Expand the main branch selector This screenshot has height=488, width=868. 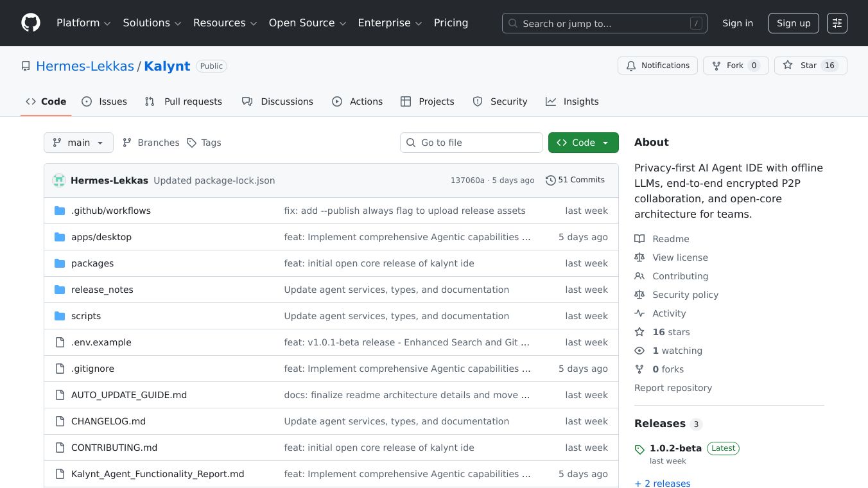coord(78,143)
